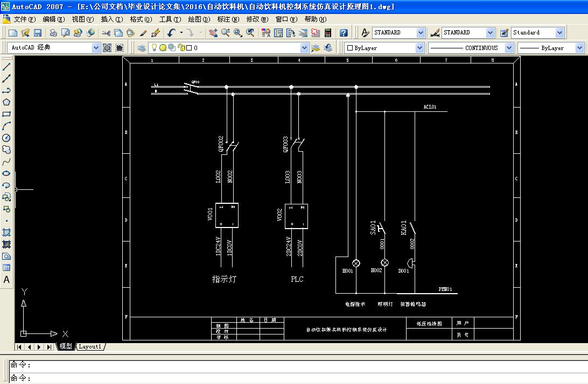The height and width of the screenshot is (384, 588).
Task: Open the 编辑(E) menu
Action: pyautogui.click(x=54, y=19)
